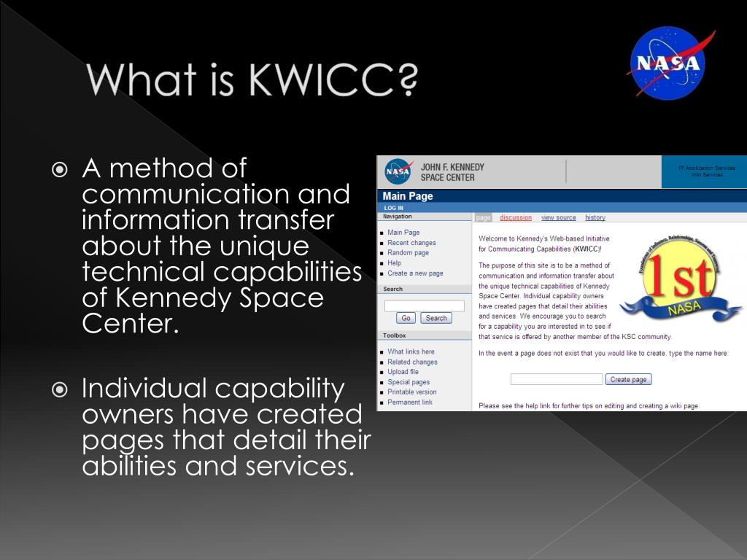Click the IT Application Services header text
The width and height of the screenshot is (747, 560).
(707, 168)
